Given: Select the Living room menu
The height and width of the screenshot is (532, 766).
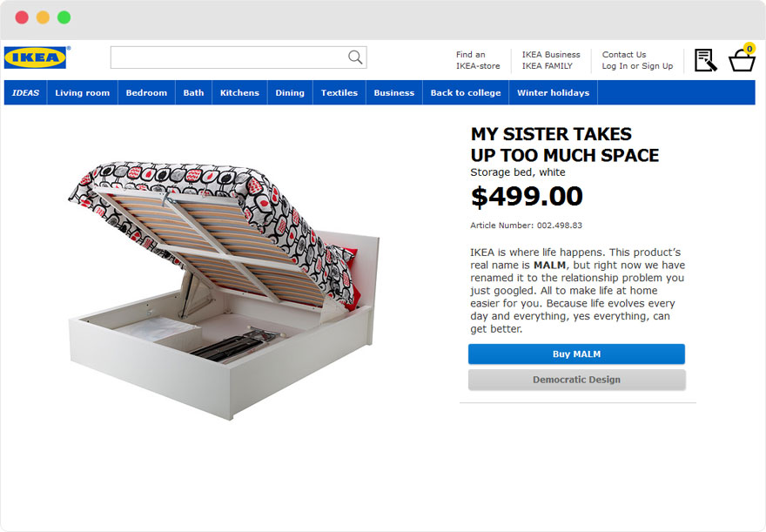Looking at the screenshot, I should (x=83, y=93).
